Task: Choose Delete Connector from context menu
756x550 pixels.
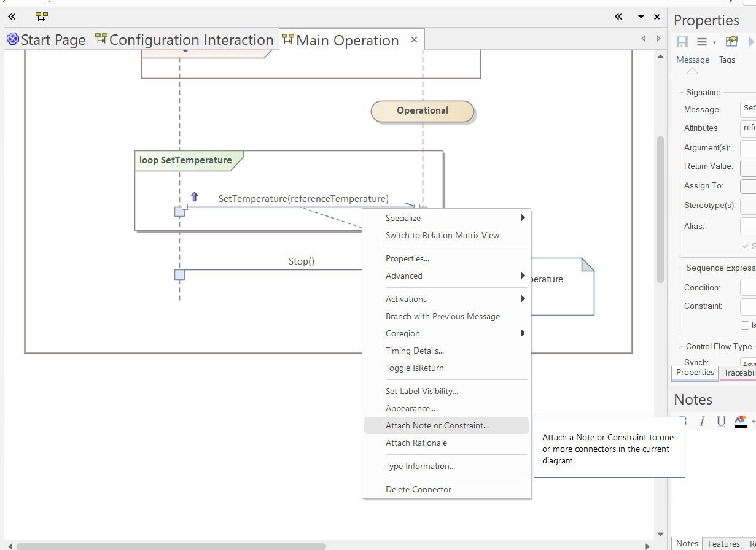Action: click(x=418, y=489)
